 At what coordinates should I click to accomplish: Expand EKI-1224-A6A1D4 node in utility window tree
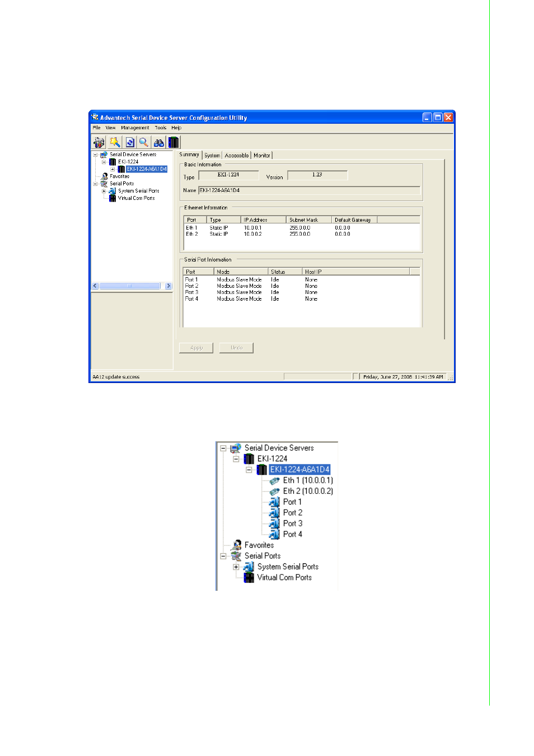coord(113,169)
